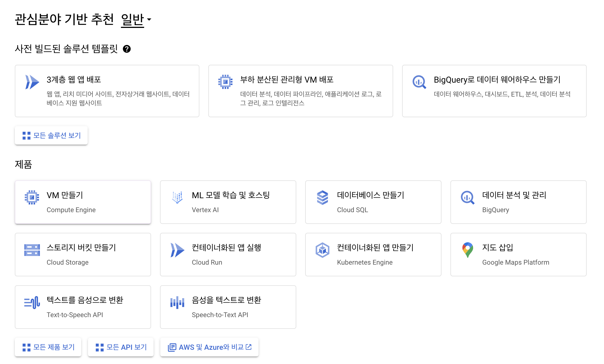The width and height of the screenshot is (604, 364).
Task: Select BigQuery로 데이터 웨어하우스 만들기 card
Action: coord(494,91)
